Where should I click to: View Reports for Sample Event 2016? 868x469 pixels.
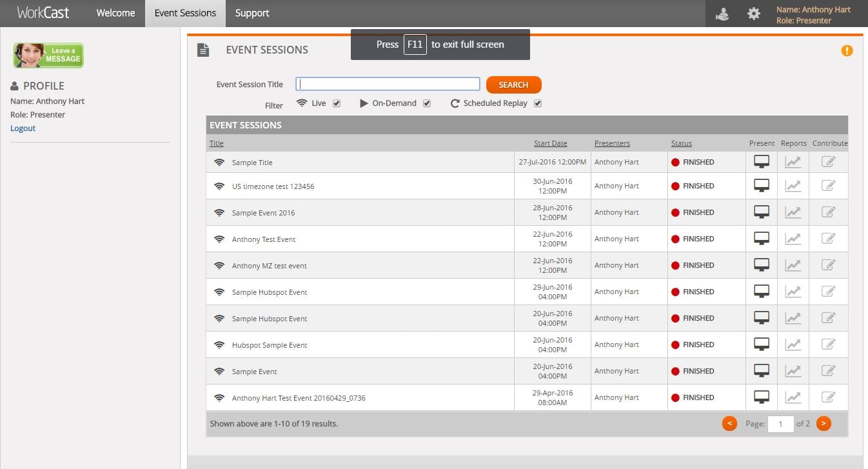coord(793,212)
